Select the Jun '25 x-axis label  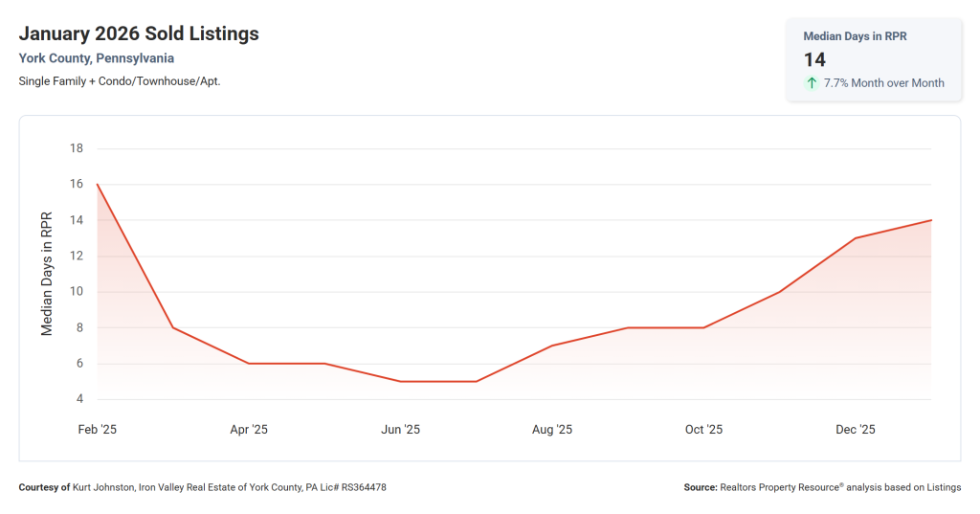click(400, 430)
